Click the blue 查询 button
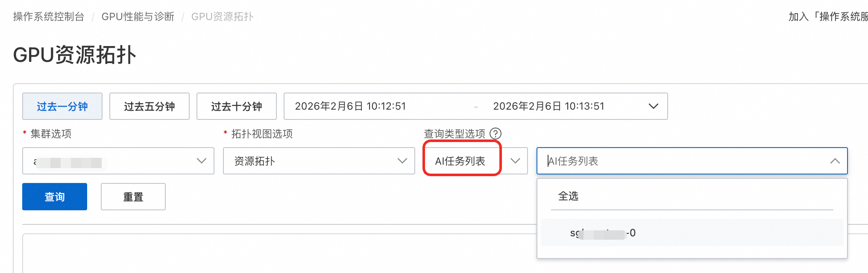The height and width of the screenshot is (273, 868). coord(55,197)
